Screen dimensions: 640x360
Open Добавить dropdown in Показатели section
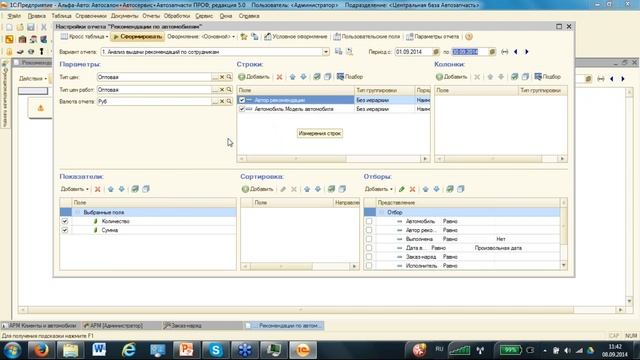tap(75, 189)
